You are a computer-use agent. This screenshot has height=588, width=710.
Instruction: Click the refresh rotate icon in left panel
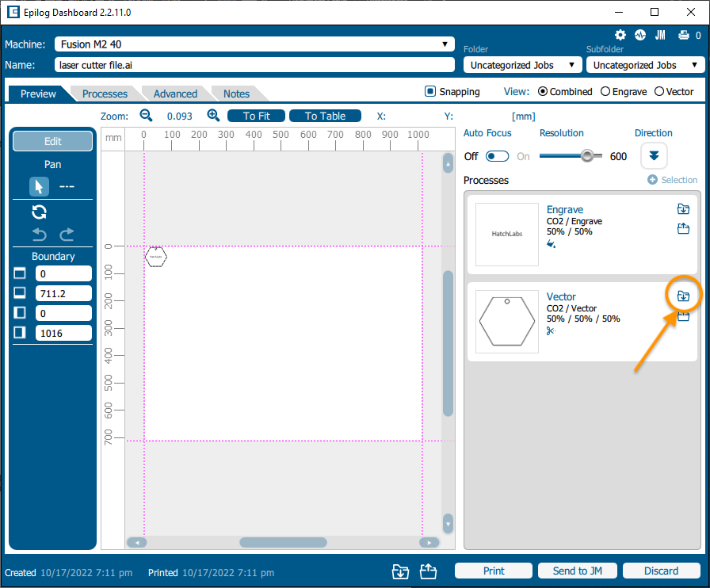click(39, 212)
